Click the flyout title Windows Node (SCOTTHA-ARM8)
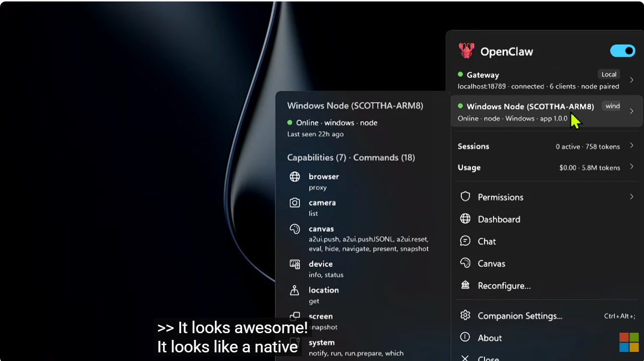644x361 pixels. click(355, 106)
